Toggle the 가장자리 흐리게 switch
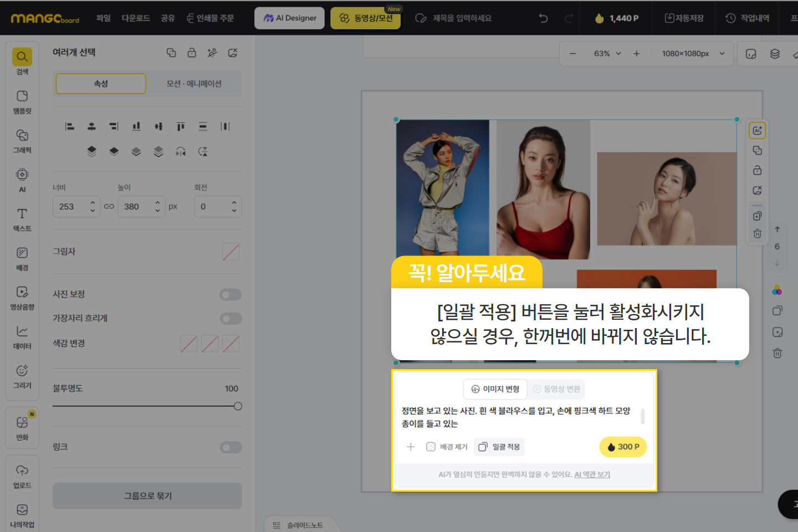This screenshot has width=798, height=532. [x=231, y=319]
